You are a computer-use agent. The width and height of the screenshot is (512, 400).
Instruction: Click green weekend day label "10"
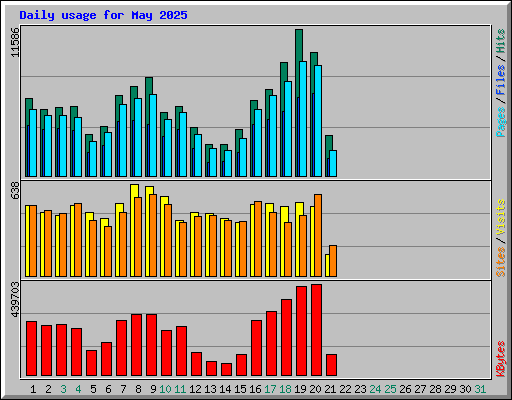pos(165,389)
